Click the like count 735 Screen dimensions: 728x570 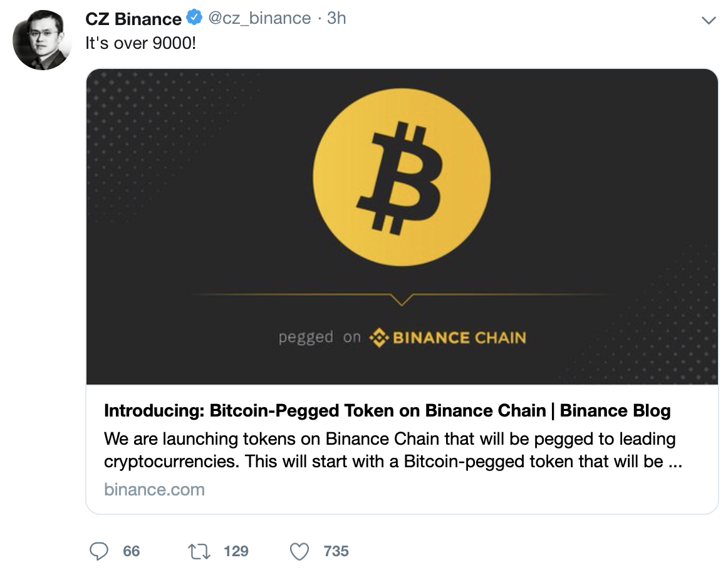[336, 552]
